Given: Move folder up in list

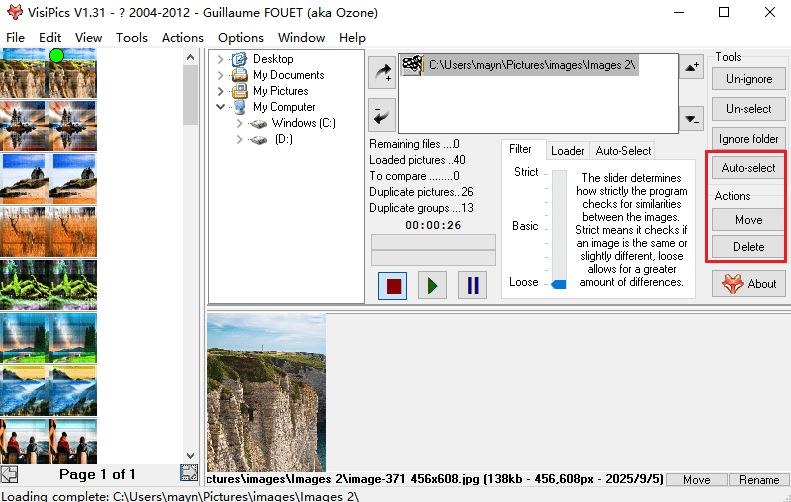Looking at the screenshot, I should [x=692, y=66].
